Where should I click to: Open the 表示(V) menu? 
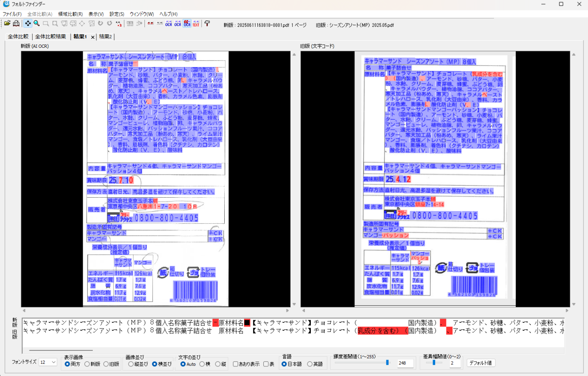coord(96,14)
